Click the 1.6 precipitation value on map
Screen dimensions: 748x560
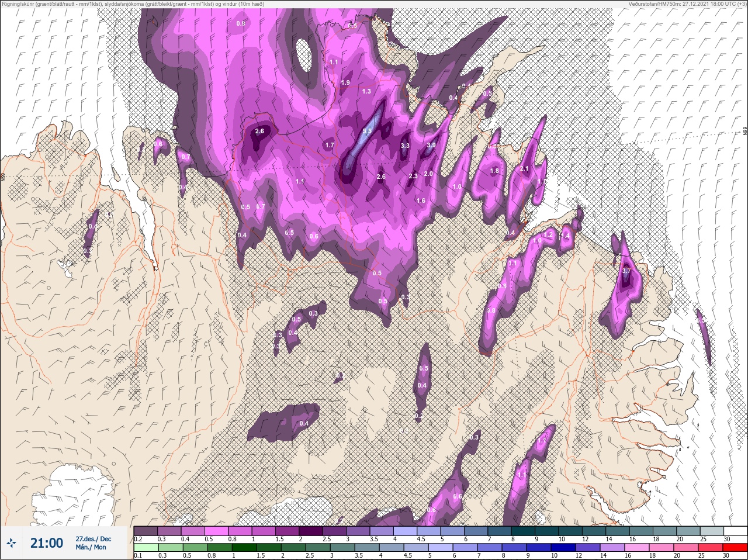(x=421, y=201)
